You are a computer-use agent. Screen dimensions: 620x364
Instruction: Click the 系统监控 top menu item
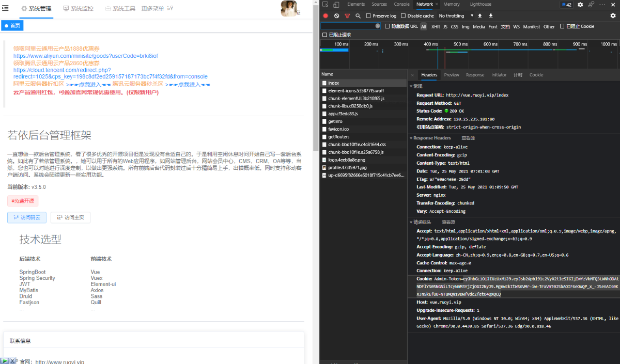78,9
